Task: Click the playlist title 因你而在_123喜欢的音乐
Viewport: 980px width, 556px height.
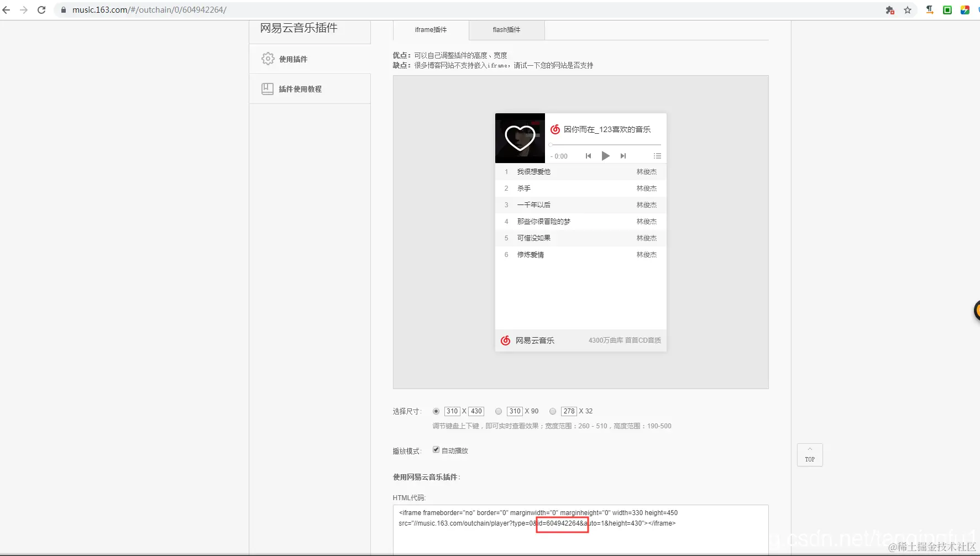Action: (x=607, y=129)
